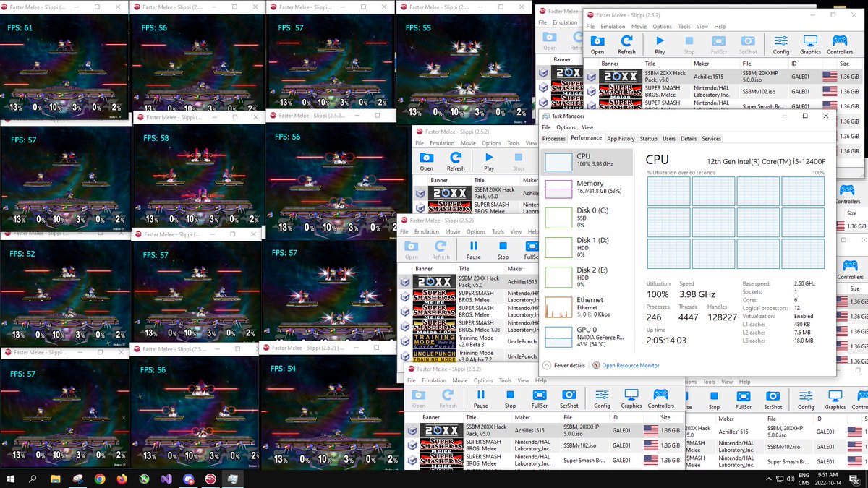Viewport: 868px width, 488px height.
Task: Select Training Mode v2.0 Beta 3 game row
Action: click(x=469, y=341)
